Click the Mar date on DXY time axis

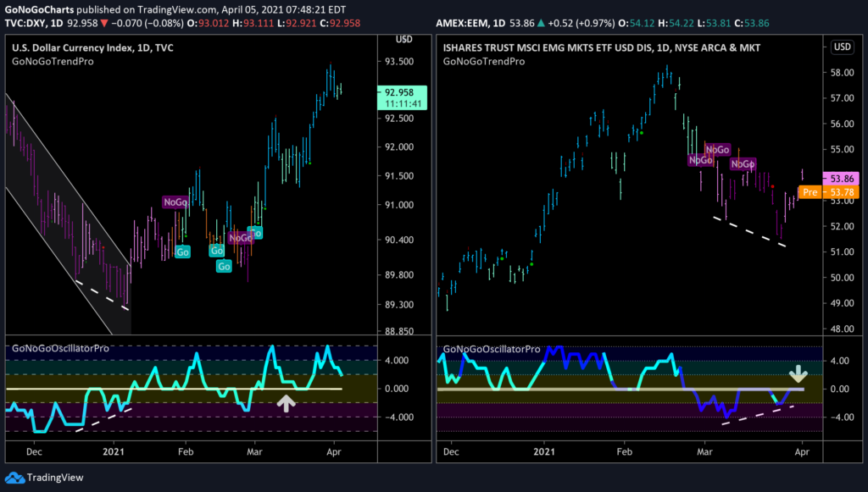coord(254,451)
